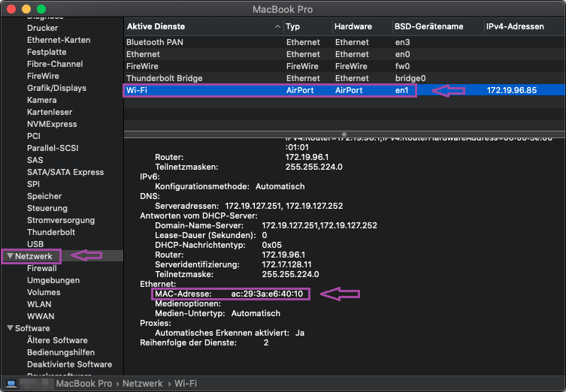This screenshot has width=566, height=392.
Task: Select SAS in the sidebar
Action: [35, 160]
